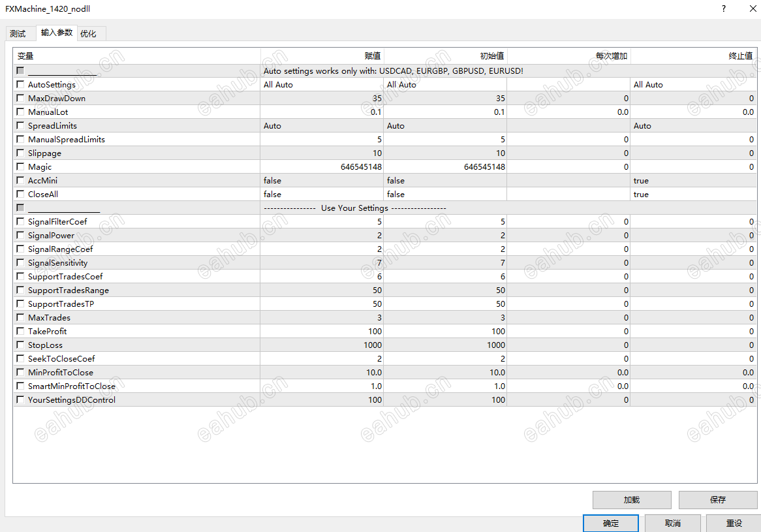Click the 重设 reset button
The image size is (761, 532).
(x=734, y=524)
